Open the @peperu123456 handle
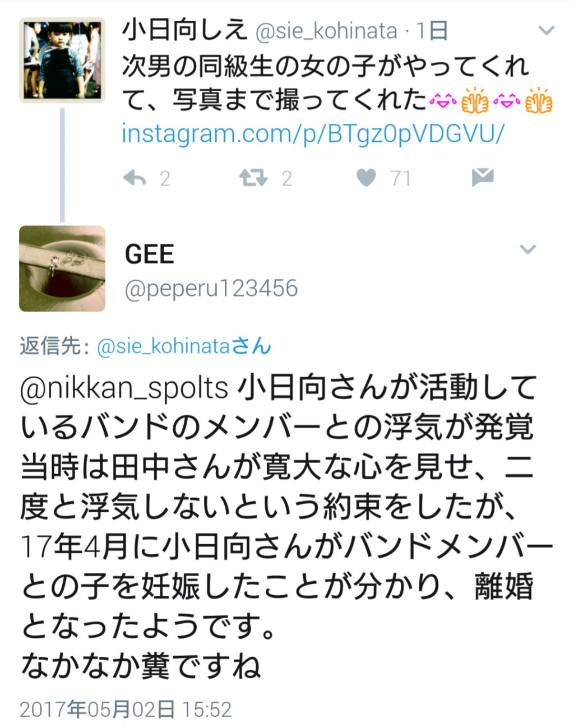Screen dimensions: 574x728 (211, 289)
